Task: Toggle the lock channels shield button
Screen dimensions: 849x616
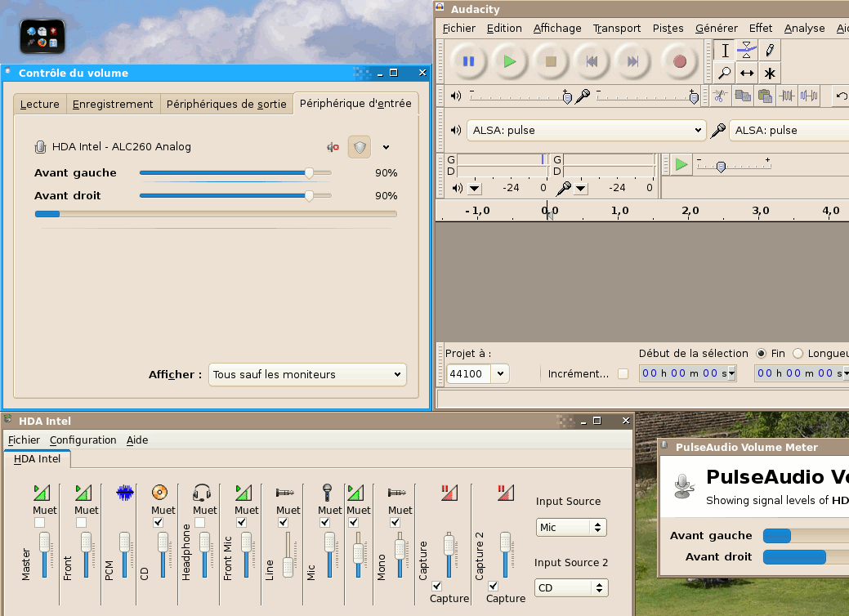Action: pos(360,147)
